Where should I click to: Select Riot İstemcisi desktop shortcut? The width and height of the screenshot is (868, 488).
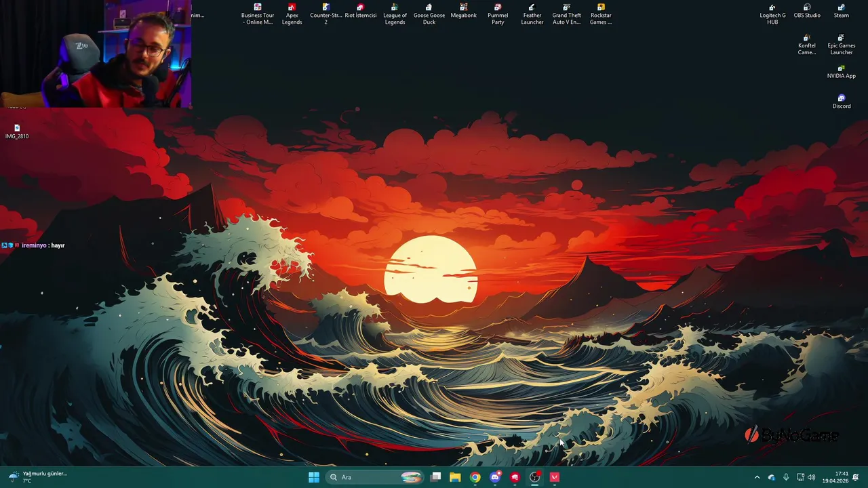coord(360,12)
